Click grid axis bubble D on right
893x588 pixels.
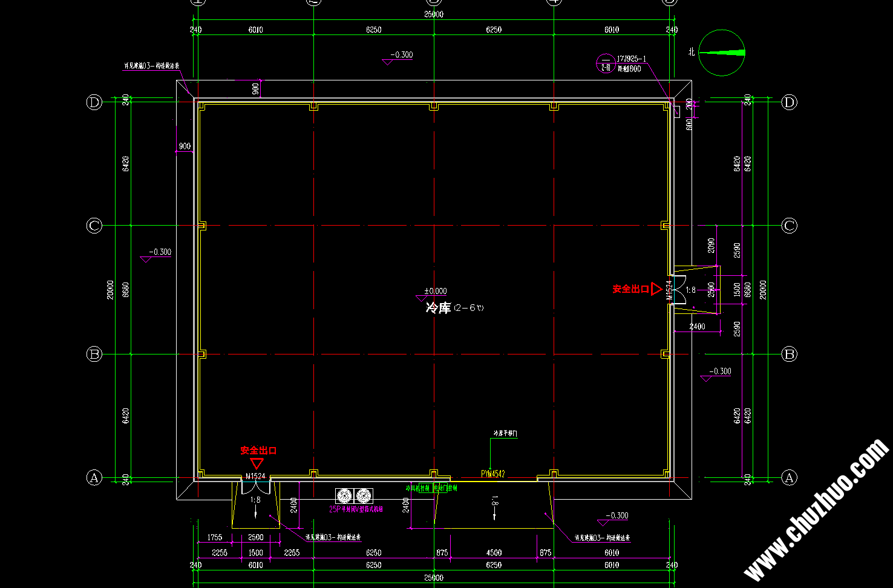[x=789, y=102]
